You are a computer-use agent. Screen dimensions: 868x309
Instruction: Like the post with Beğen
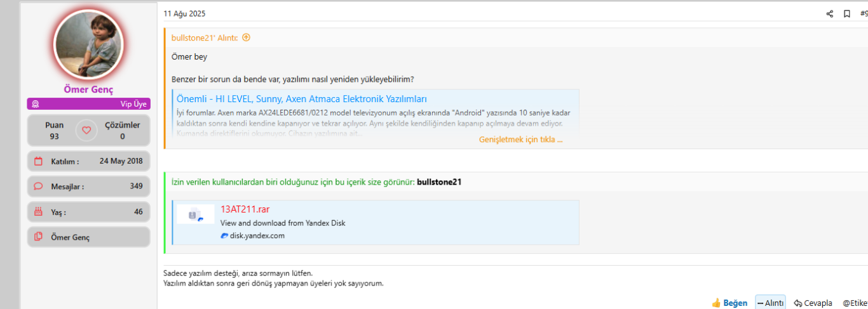729,303
